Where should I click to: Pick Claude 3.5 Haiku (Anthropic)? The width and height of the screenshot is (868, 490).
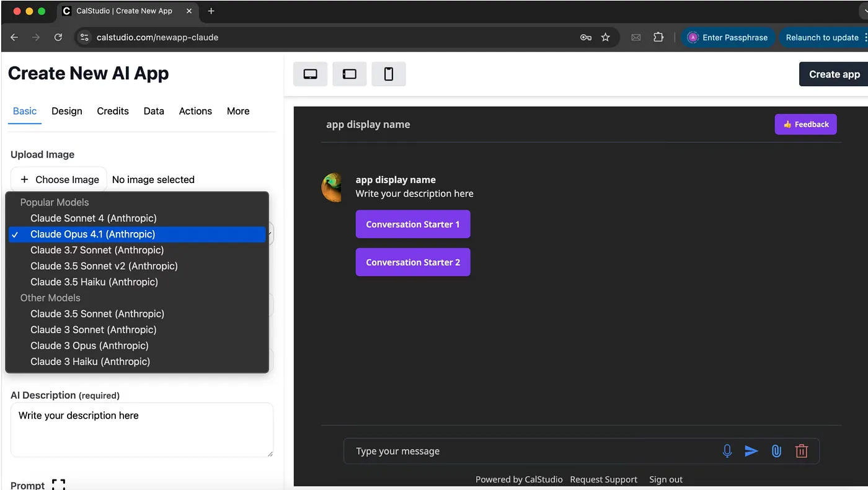coord(137,282)
